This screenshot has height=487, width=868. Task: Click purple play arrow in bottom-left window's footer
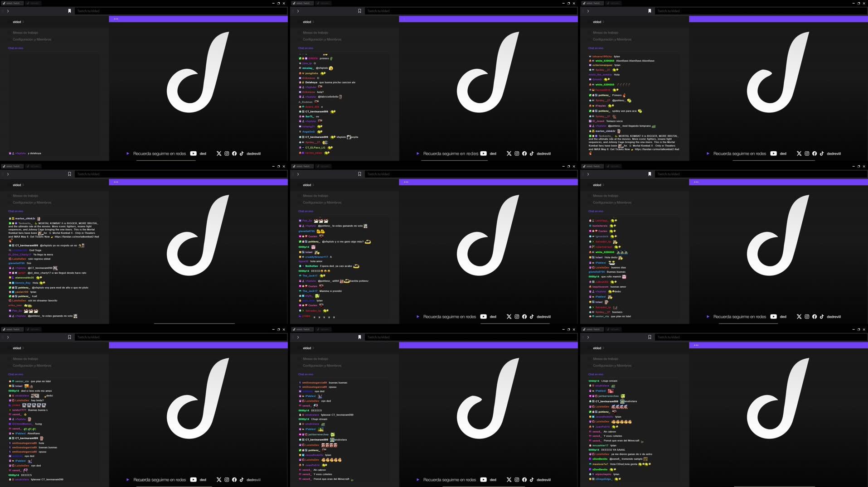pos(128,480)
